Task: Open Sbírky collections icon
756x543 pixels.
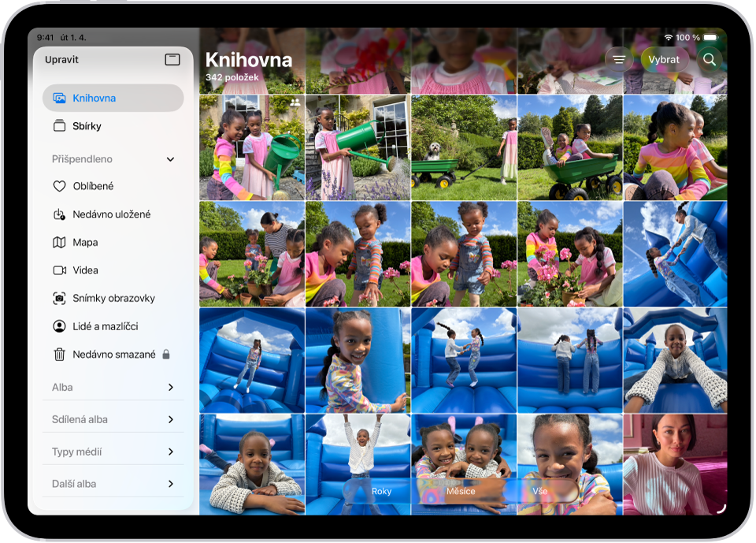Action: [x=59, y=126]
